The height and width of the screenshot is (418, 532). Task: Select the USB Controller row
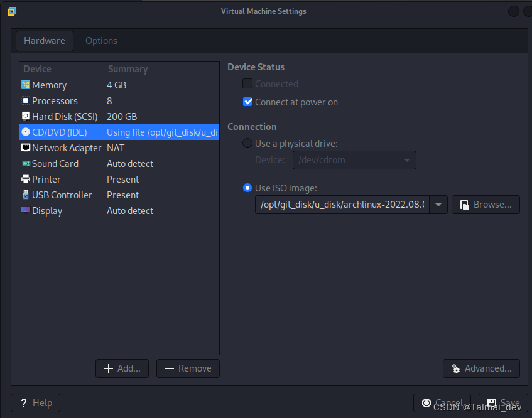(x=119, y=195)
